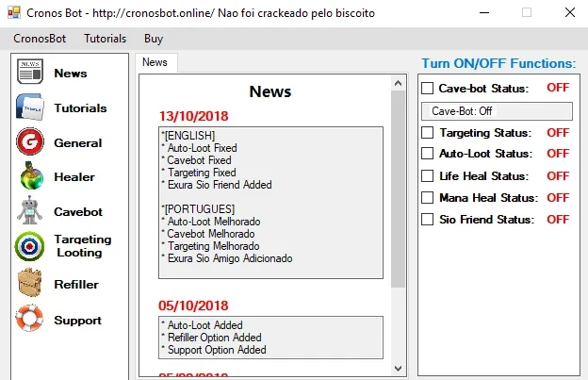Toggle the Targeting Status checkbox

[427, 132]
